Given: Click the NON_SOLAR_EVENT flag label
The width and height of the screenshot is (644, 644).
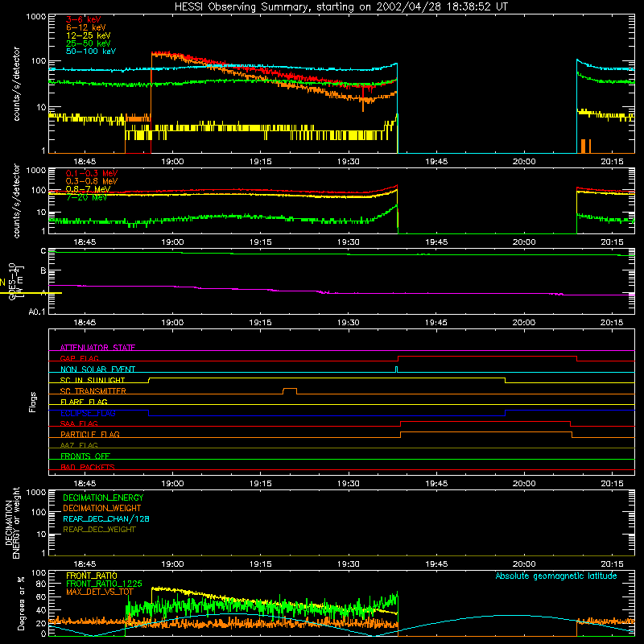Looking at the screenshot, I should [x=97, y=369].
